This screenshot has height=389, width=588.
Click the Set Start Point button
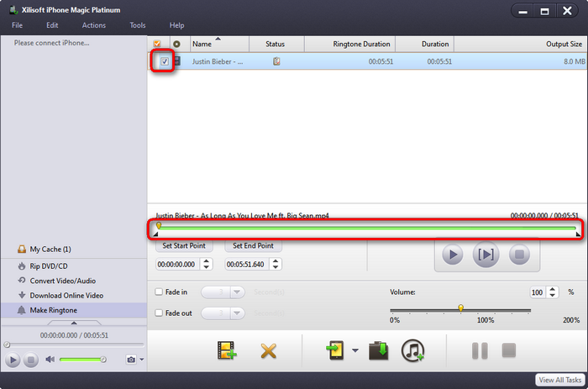pyautogui.click(x=185, y=246)
